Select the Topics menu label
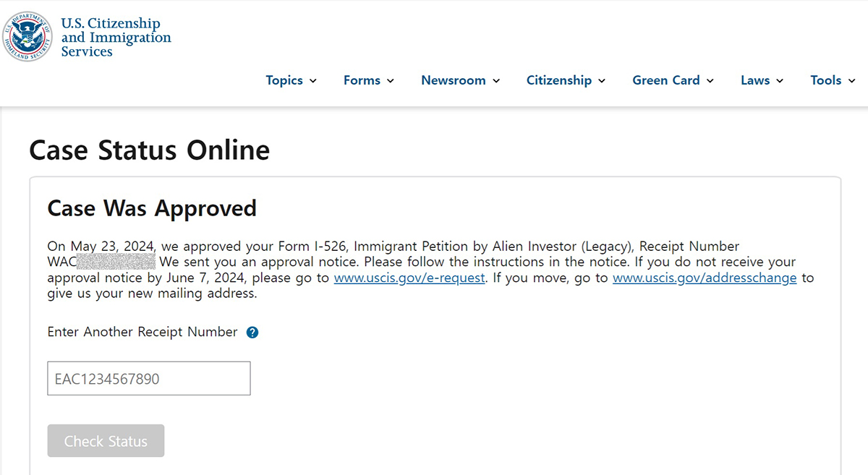This screenshot has width=868, height=475. tap(284, 80)
